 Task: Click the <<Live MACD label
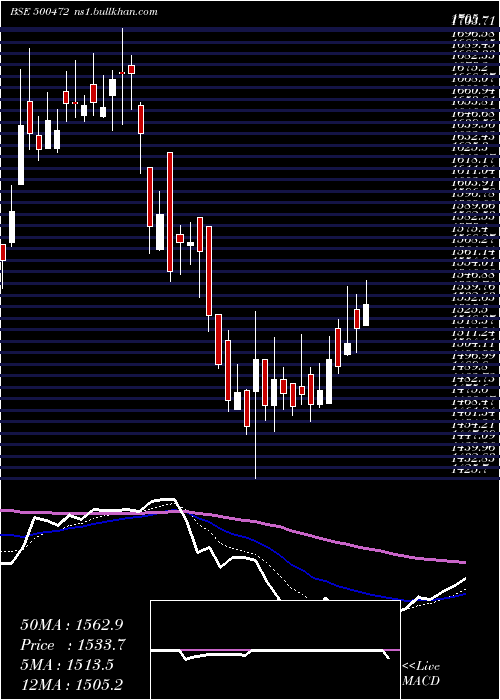pos(421,673)
